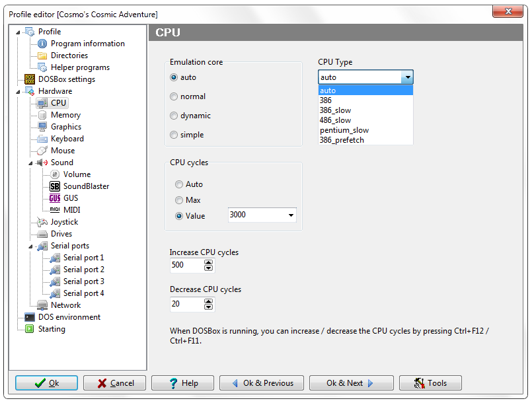Select Serial port 2 tree item
The width and height of the screenshot is (532, 403).
point(84,270)
